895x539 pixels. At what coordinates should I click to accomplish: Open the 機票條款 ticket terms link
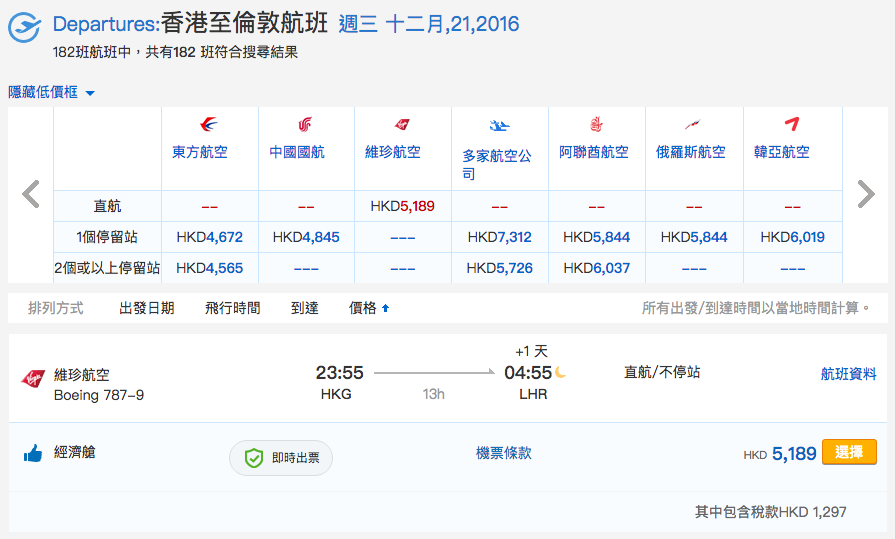(503, 453)
